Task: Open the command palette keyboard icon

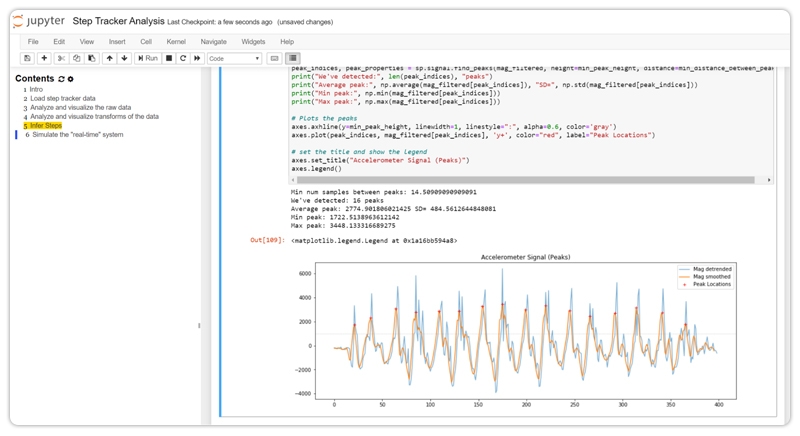Action: [275, 59]
